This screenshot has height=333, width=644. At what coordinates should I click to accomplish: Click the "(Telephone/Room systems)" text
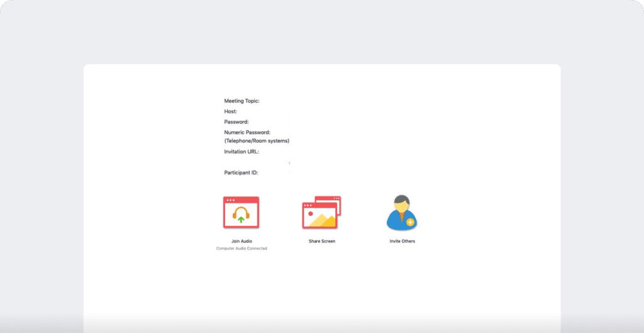click(257, 141)
